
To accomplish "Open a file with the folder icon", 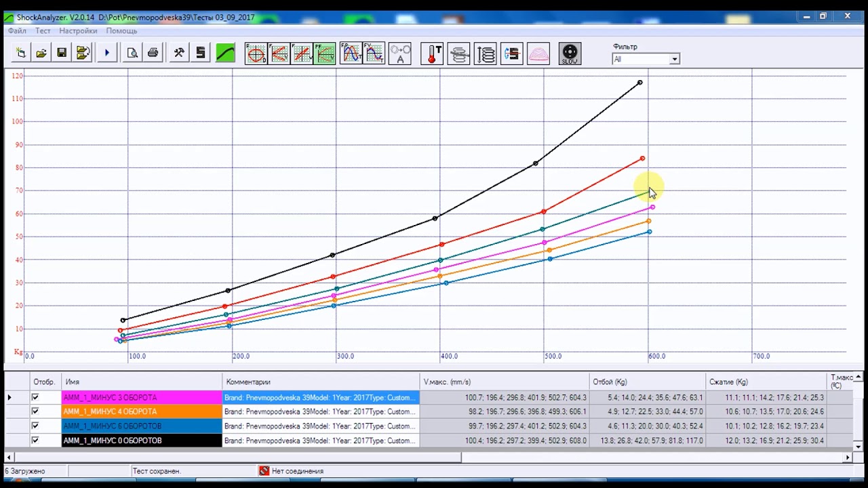I will pyautogui.click(x=41, y=53).
